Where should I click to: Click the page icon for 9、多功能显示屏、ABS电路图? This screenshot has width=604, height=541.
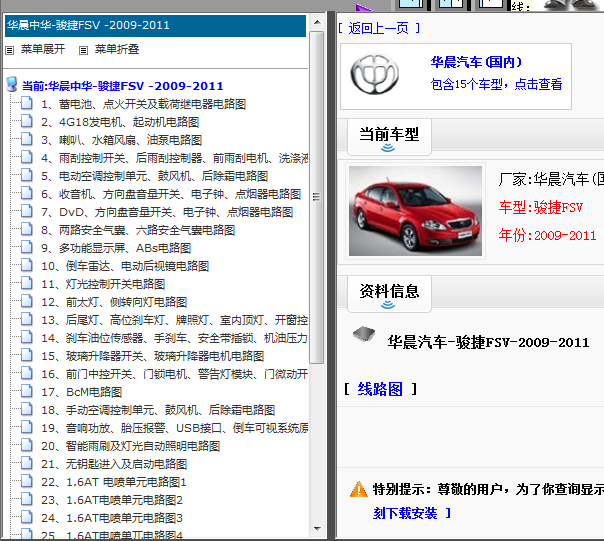pyautogui.click(x=27, y=247)
